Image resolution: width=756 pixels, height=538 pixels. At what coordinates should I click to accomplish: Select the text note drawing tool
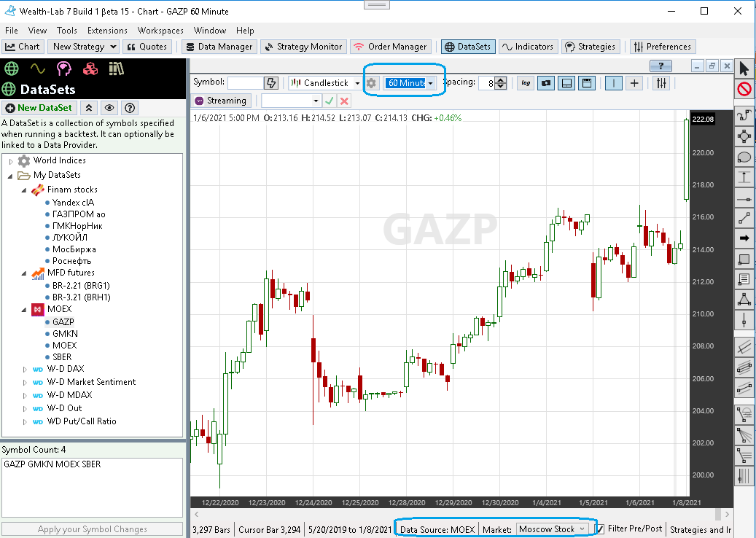click(744, 278)
